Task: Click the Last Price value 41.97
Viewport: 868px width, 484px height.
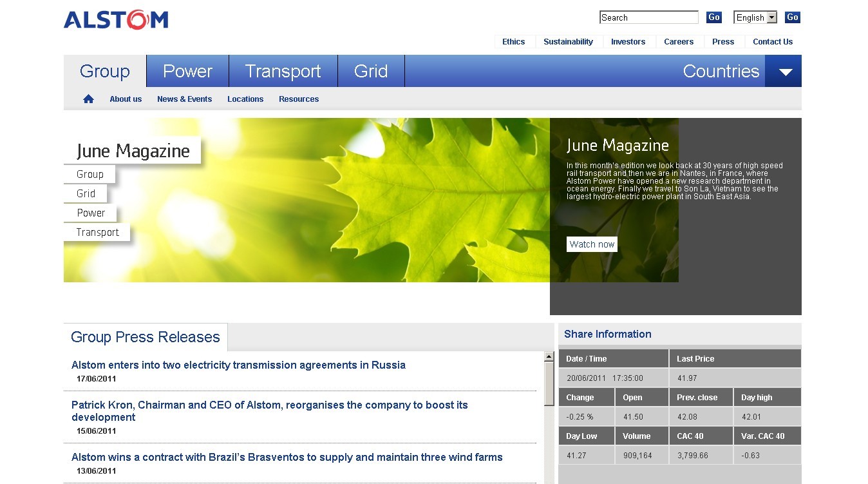Action: click(x=687, y=378)
